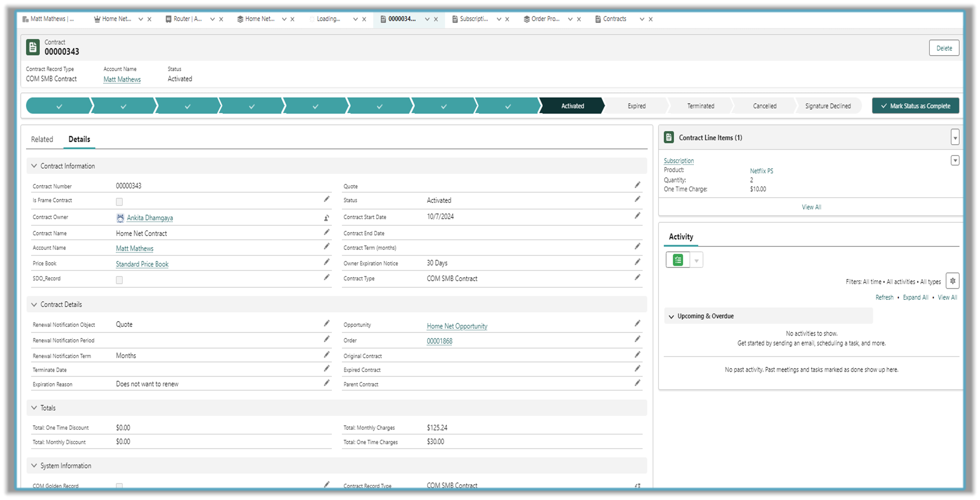980x500 pixels.
Task: Edit the Contract Start Date pencil icon
Action: pos(637,216)
